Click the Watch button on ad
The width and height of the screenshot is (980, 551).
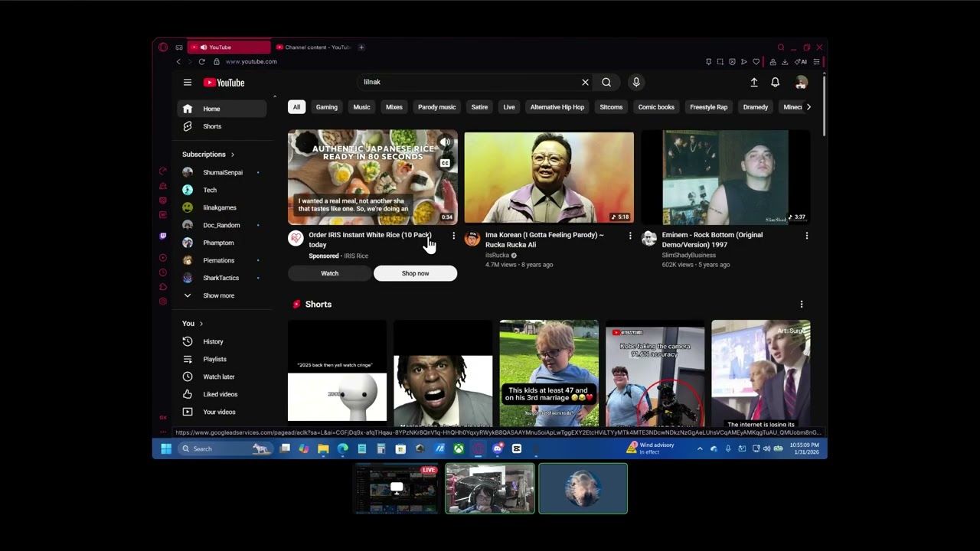coord(330,273)
